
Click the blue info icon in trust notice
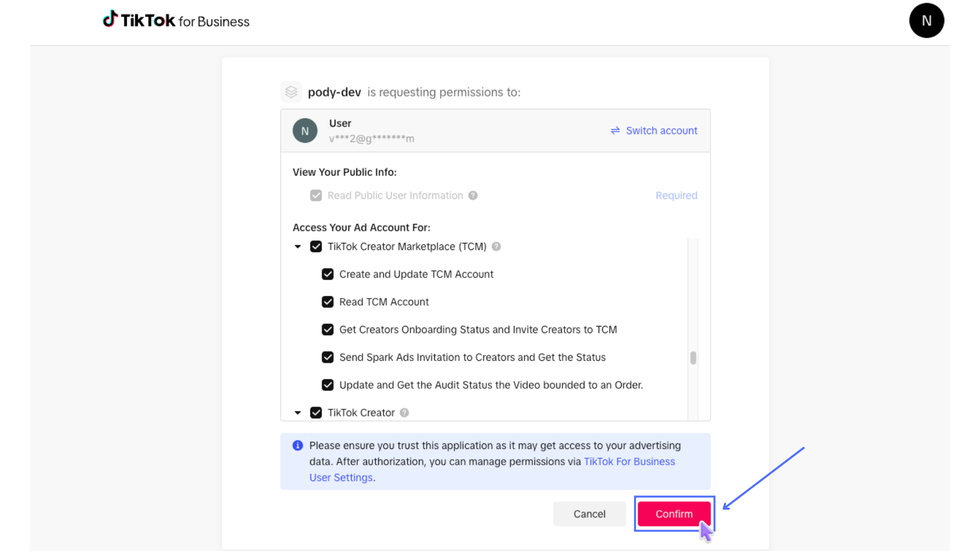coord(298,445)
